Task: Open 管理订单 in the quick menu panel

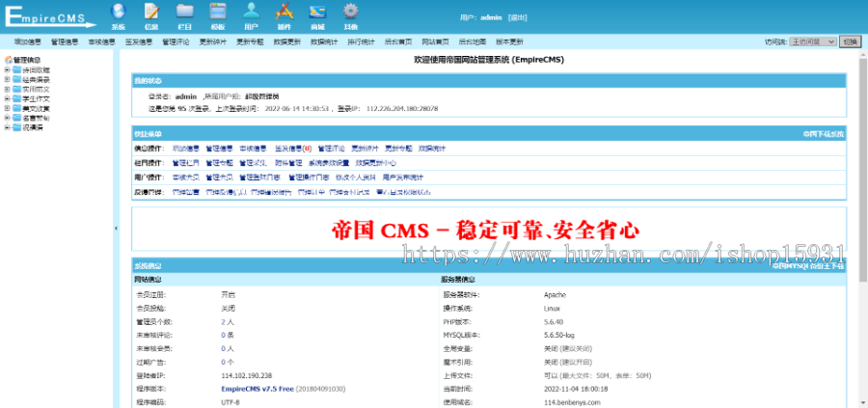Action: pyautogui.click(x=311, y=192)
